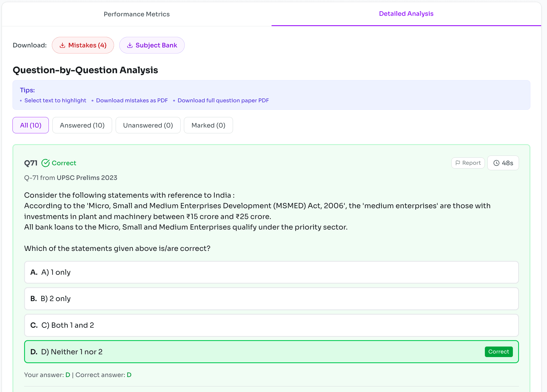The width and height of the screenshot is (547, 392).
Task: Select option C) Both 1 and 2
Action: tap(271, 325)
